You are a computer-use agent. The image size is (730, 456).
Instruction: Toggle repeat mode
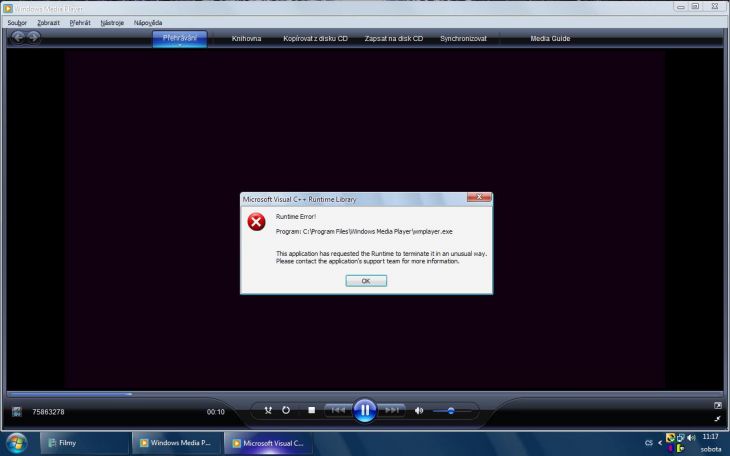(286, 410)
